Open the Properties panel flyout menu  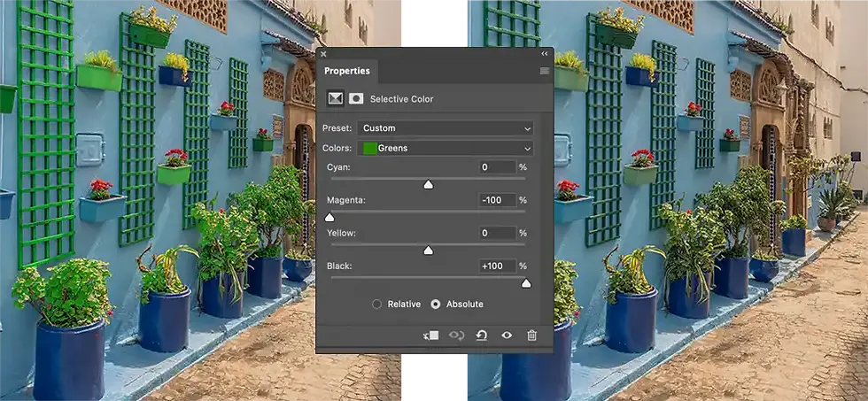click(x=544, y=71)
